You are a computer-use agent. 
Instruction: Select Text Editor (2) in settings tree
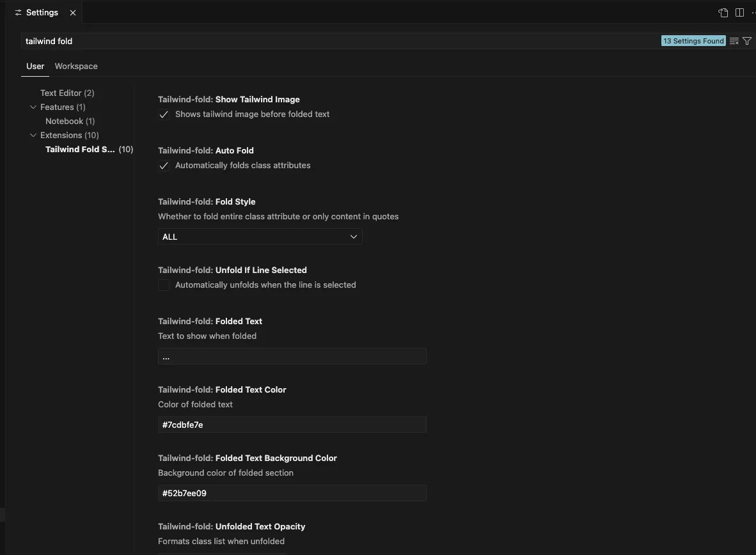67,93
